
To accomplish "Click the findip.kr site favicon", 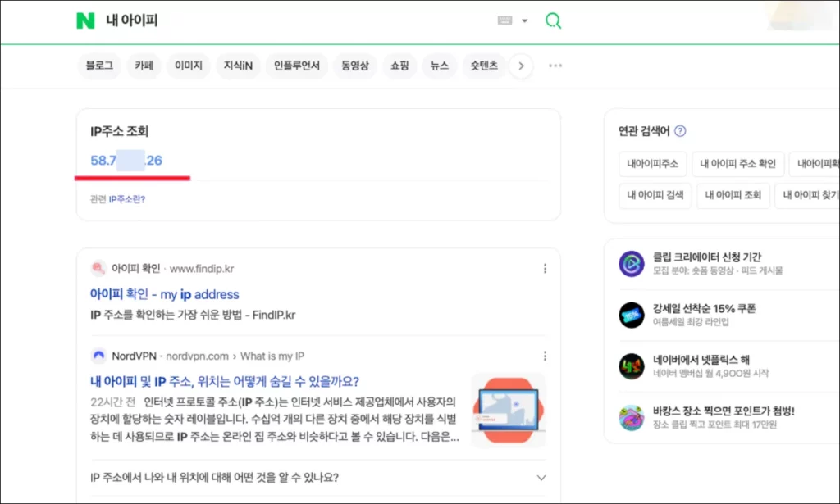I will click(x=98, y=269).
